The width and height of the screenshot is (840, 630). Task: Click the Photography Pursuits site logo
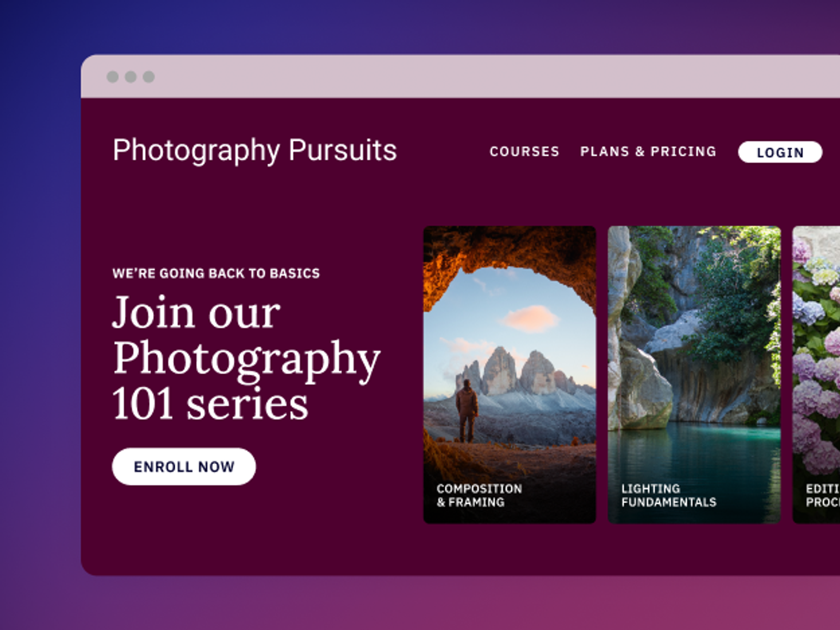click(x=255, y=150)
